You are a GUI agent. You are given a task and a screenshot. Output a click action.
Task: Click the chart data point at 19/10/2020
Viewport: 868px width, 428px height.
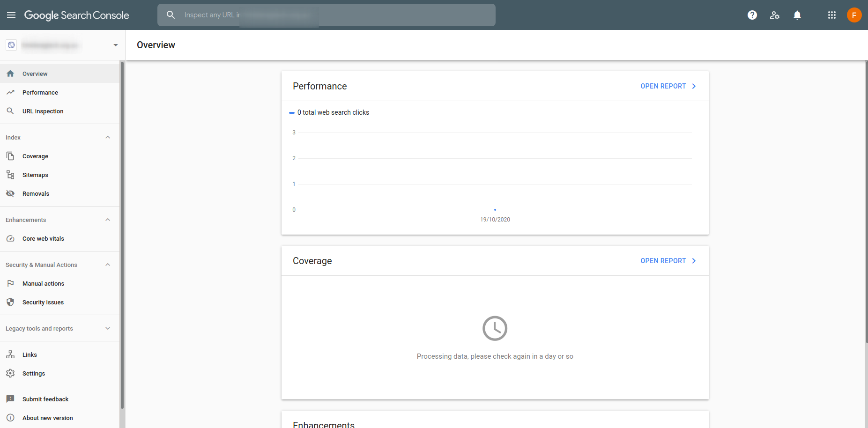[x=495, y=210]
